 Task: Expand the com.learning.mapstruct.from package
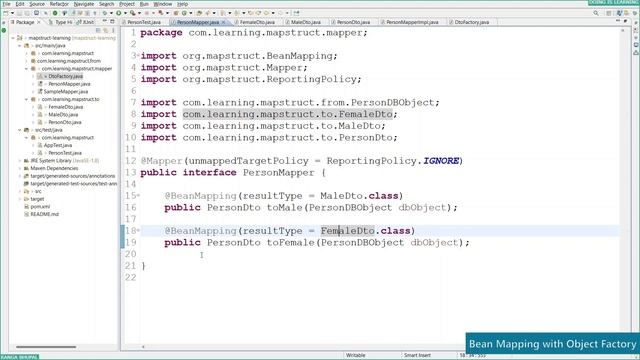point(27,61)
